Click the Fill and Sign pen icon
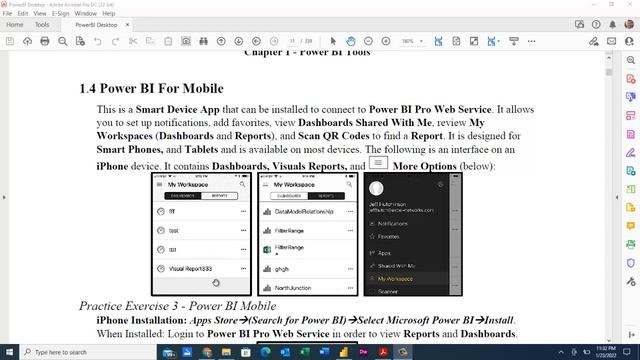Image resolution: width=640 pixels, height=360 pixels. pos(593,41)
